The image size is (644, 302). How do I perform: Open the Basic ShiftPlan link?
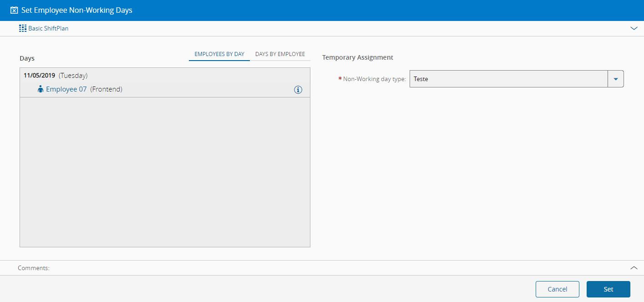coord(48,28)
